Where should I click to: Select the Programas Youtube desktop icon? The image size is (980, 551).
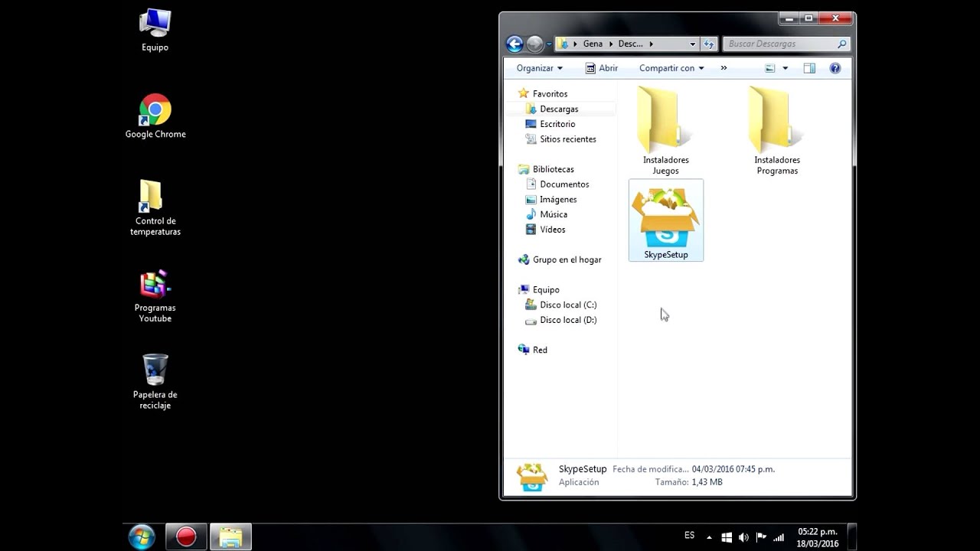155,295
